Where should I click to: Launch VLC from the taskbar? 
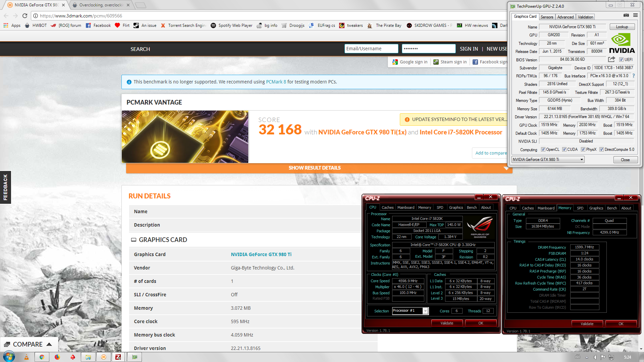26,357
